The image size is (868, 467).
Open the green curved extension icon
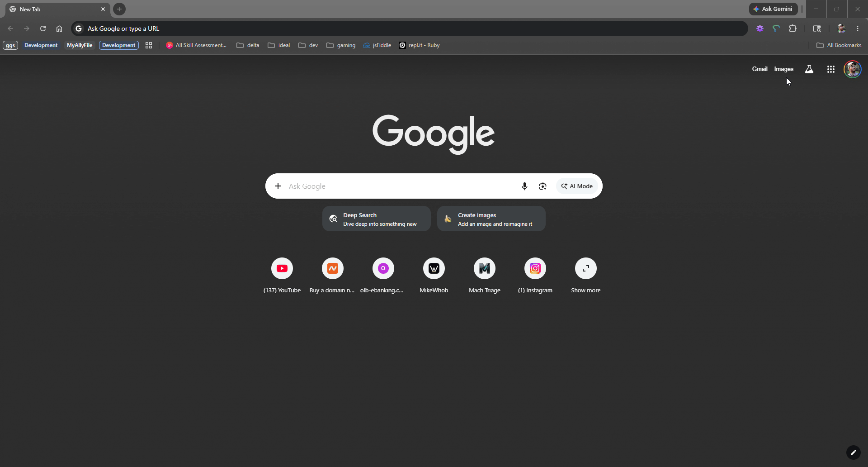[776, 29]
